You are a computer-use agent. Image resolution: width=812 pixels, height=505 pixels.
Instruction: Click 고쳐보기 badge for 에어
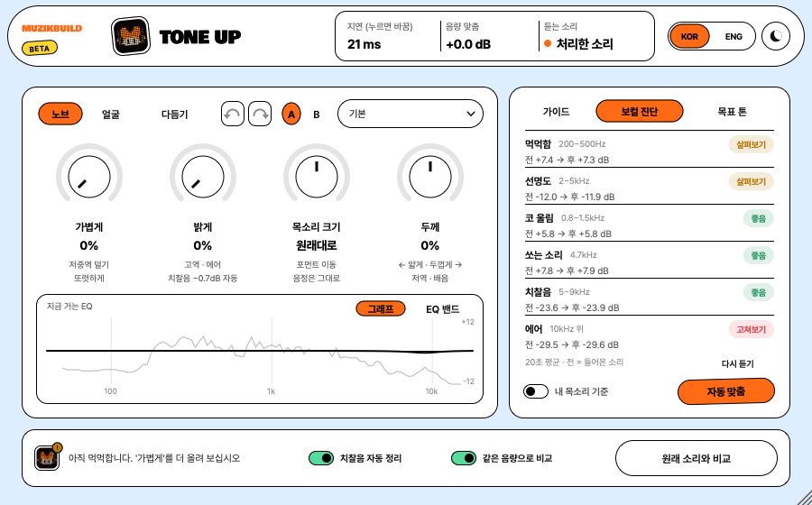(x=751, y=329)
